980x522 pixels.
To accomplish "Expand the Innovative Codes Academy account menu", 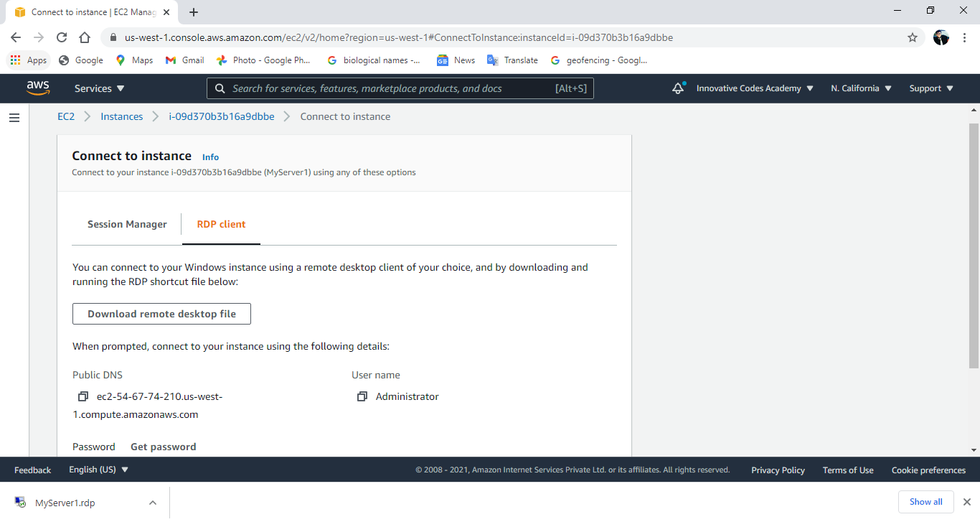I will coord(755,88).
